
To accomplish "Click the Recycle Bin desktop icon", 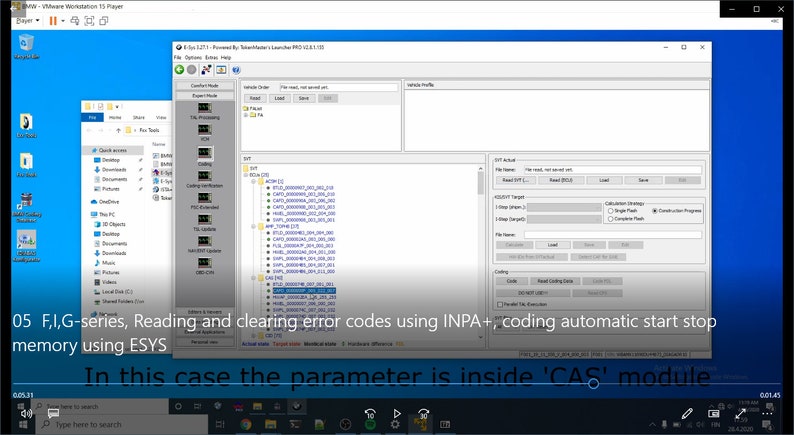I will click(x=26, y=46).
